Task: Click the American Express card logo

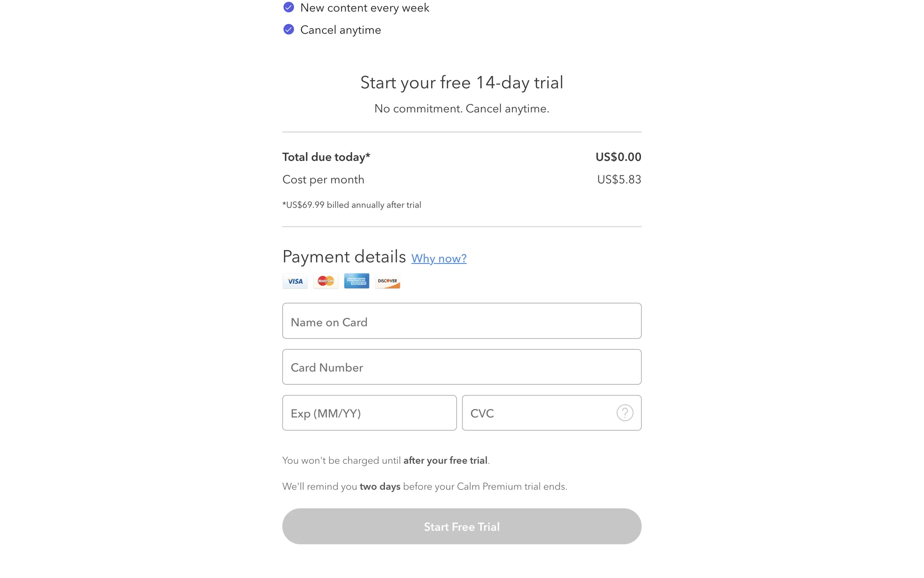Action: pos(357,281)
